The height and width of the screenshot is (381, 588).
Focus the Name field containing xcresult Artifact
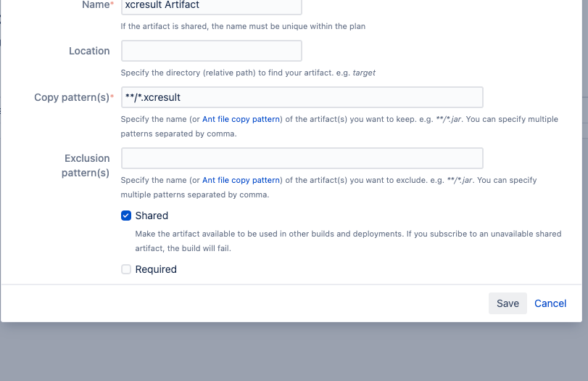(x=212, y=5)
